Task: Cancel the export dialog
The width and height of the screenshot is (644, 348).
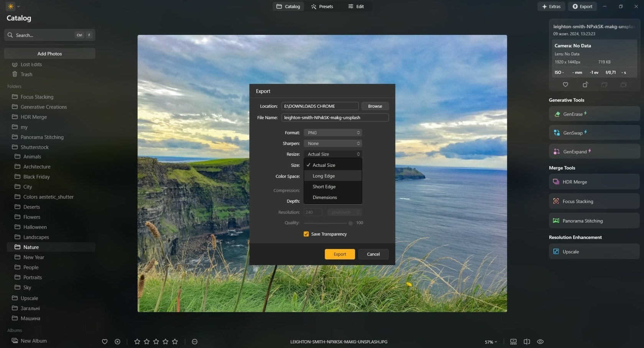Action: pyautogui.click(x=373, y=254)
